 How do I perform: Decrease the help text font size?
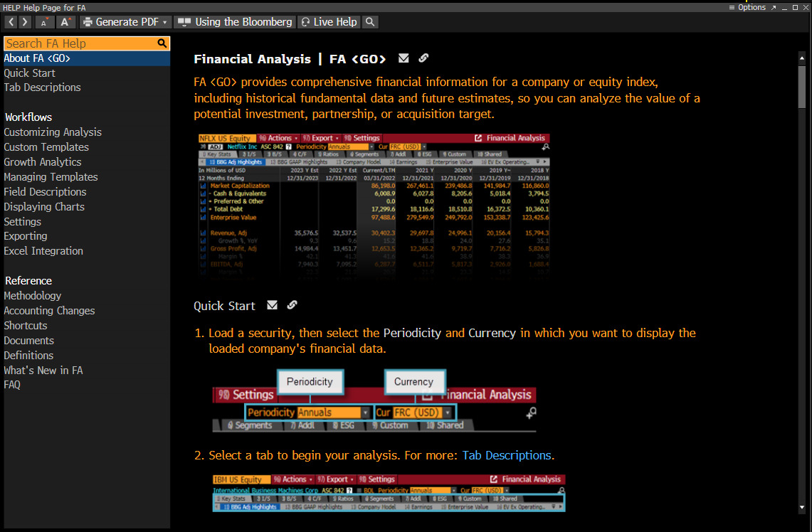pos(43,22)
